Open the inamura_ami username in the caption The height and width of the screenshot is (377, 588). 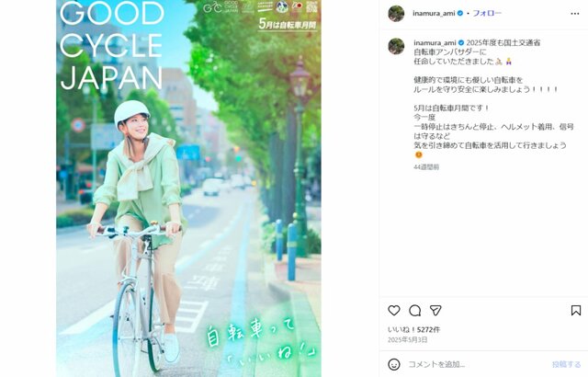(x=435, y=42)
